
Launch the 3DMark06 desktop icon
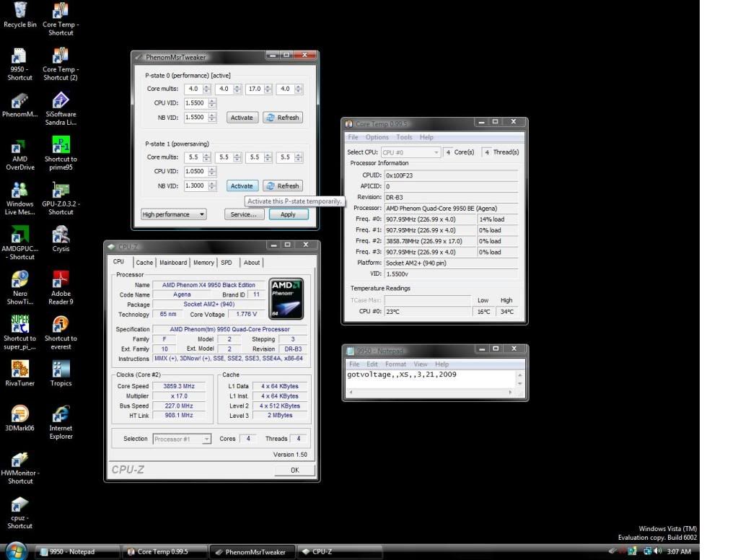click(x=19, y=414)
